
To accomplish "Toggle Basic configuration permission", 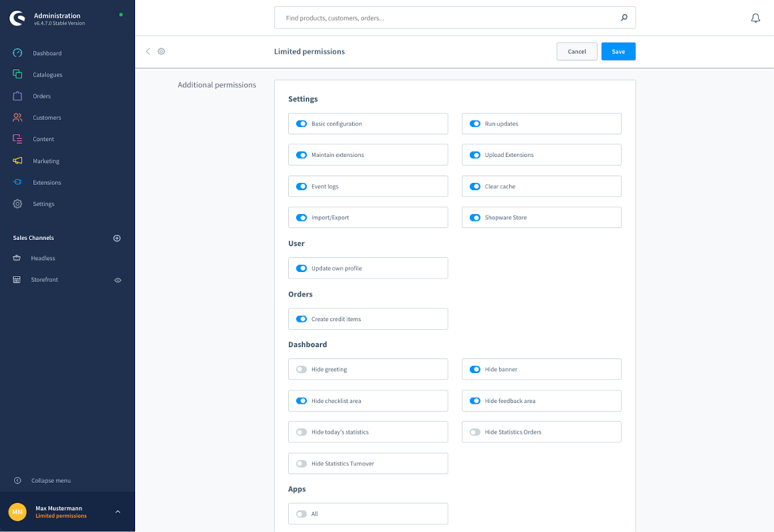I will tap(301, 124).
